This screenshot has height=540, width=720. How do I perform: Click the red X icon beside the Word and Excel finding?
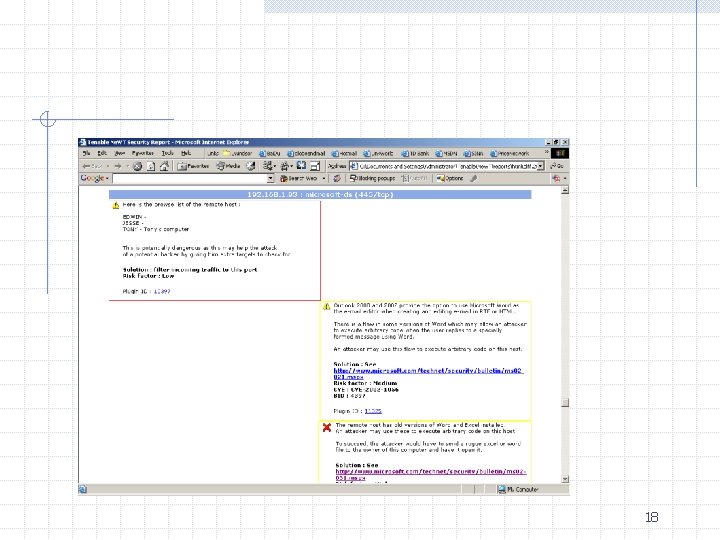pos(327,428)
